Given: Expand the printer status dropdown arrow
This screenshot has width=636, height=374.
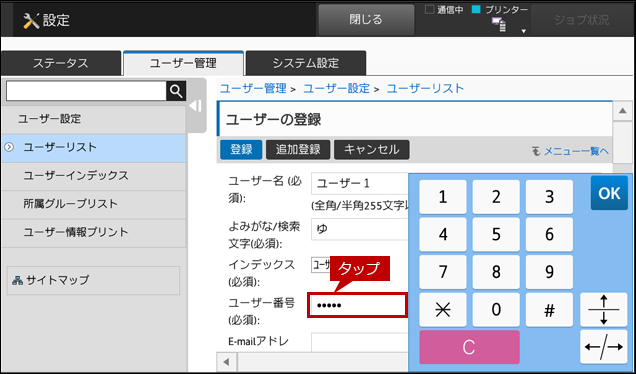Looking at the screenshot, I should click(523, 31).
